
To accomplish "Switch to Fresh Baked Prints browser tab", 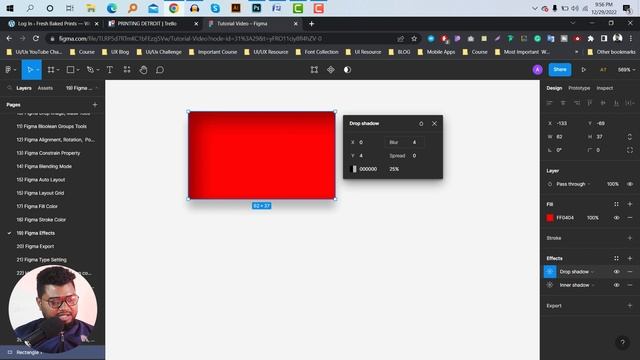I will pyautogui.click(x=53, y=24).
